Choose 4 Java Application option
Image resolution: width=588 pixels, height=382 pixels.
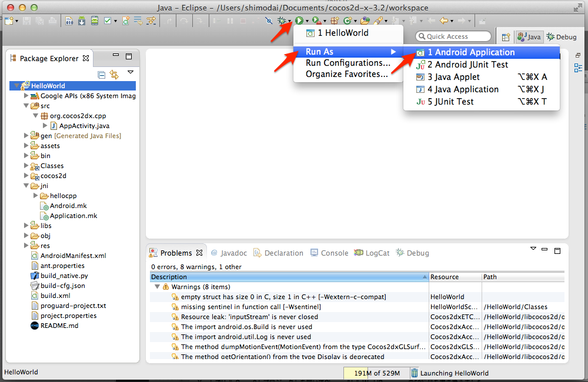pos(482,89)
